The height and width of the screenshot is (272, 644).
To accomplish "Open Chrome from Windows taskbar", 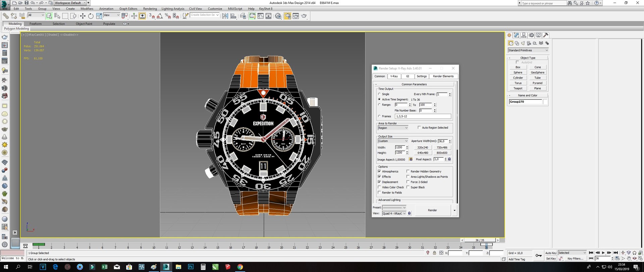I will [x=240, y=267].
